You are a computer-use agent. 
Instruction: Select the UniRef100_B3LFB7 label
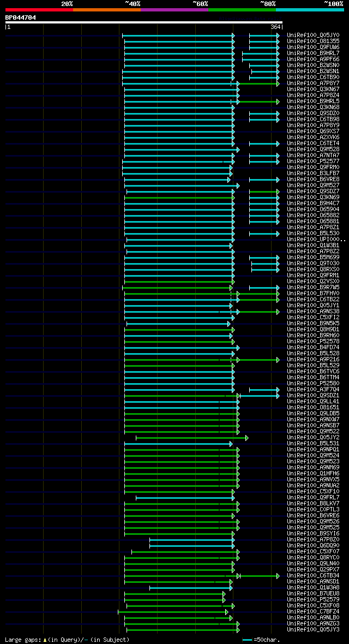[313, 174]
